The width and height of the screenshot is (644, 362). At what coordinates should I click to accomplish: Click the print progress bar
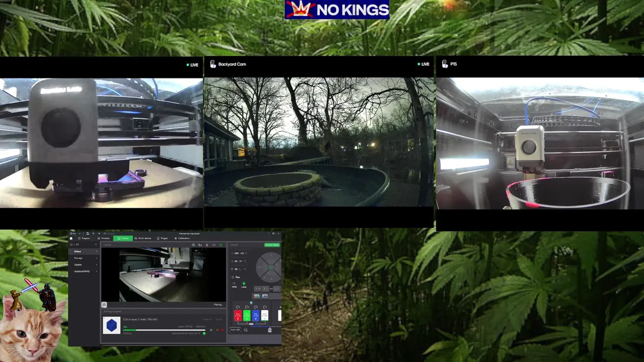click(x=165, y=330)
